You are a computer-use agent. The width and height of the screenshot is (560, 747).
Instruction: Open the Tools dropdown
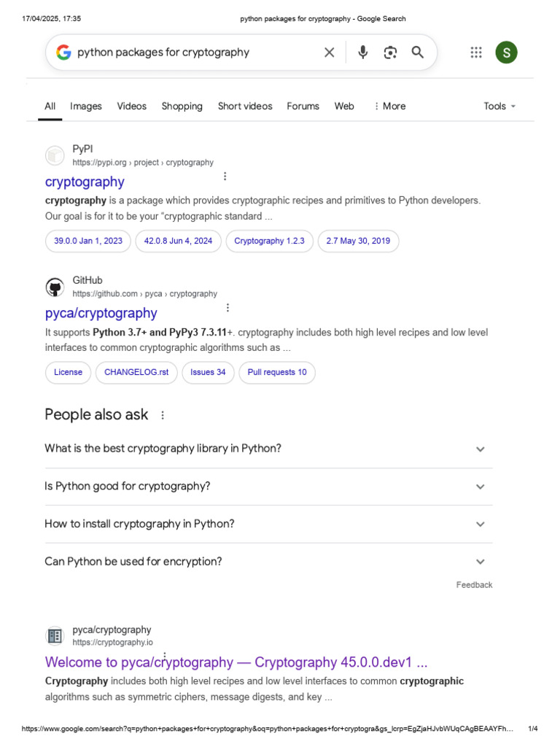pyautogui.click(x=499, y=107)
